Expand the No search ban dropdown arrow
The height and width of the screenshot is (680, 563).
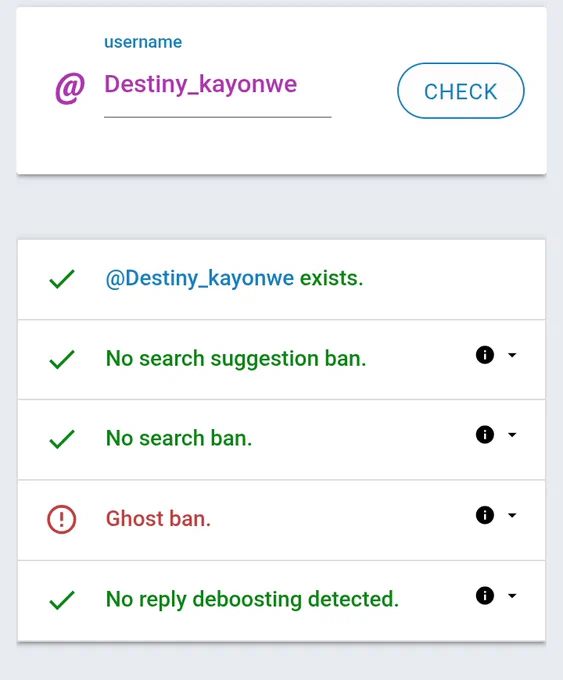(512, 435)
